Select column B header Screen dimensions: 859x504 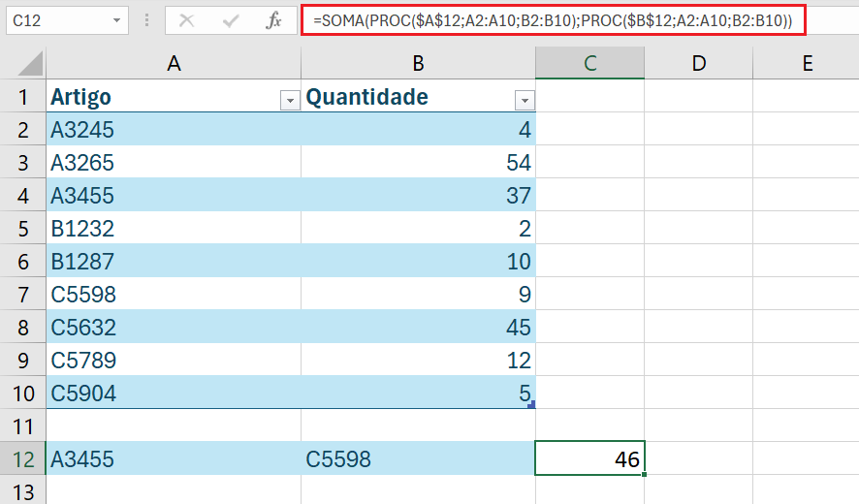click(418, 63)
